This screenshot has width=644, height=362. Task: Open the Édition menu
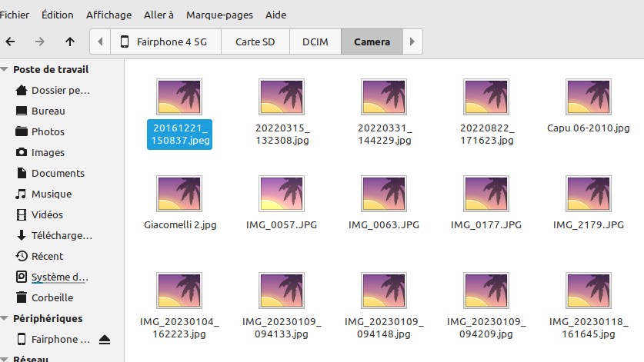coord(58,15)
